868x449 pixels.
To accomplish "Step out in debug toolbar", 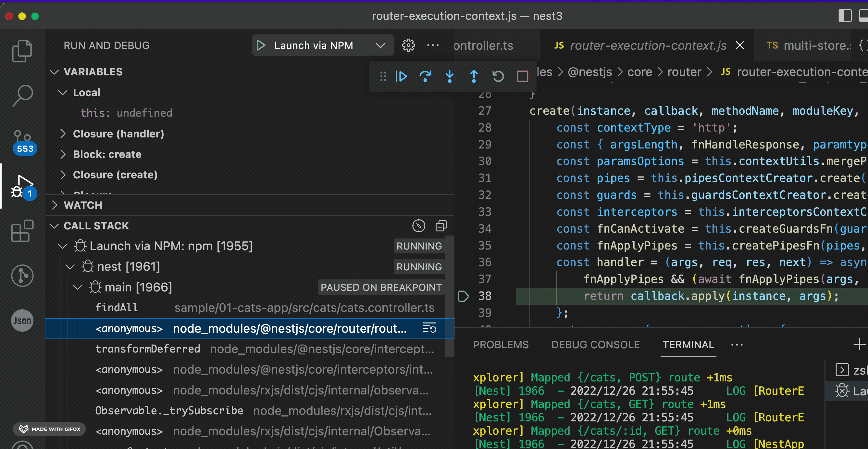I will (x=474, y=76).
